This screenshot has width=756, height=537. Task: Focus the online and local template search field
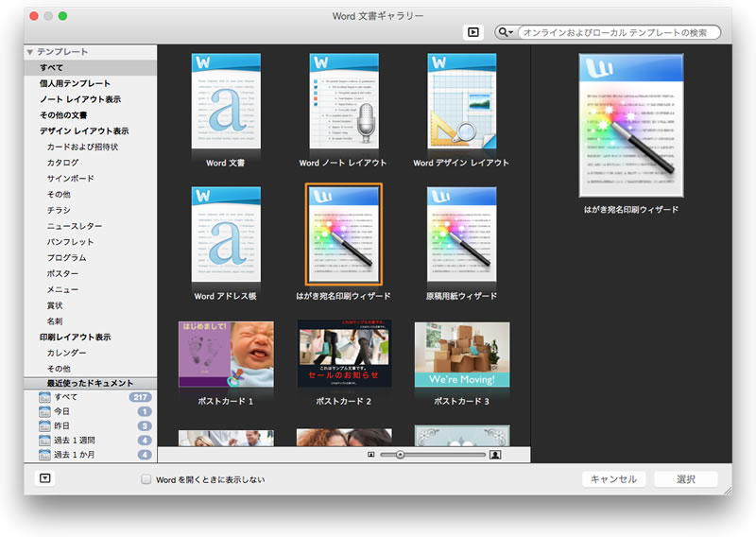click(619, 32)
